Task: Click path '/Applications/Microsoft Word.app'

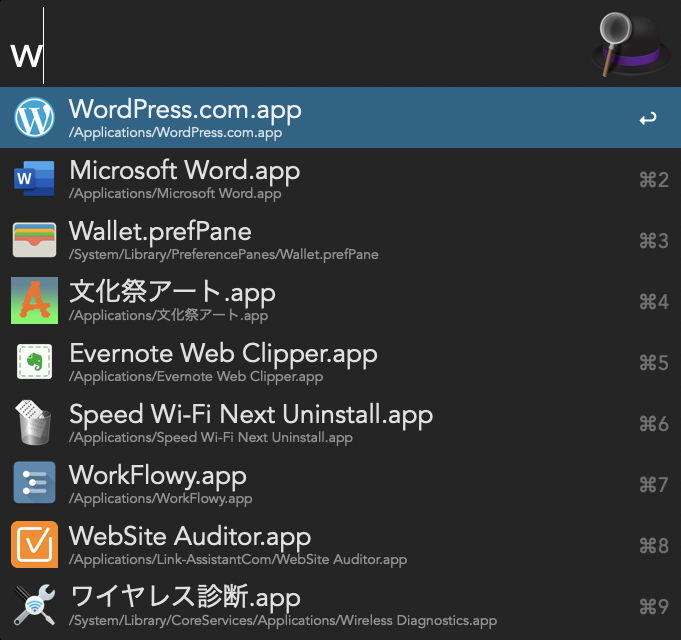Action: 175,194
